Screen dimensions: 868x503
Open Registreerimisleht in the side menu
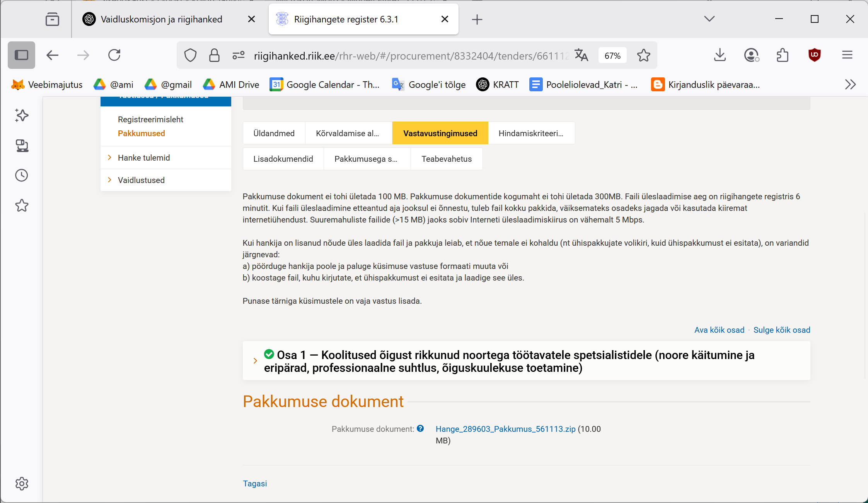150,119
